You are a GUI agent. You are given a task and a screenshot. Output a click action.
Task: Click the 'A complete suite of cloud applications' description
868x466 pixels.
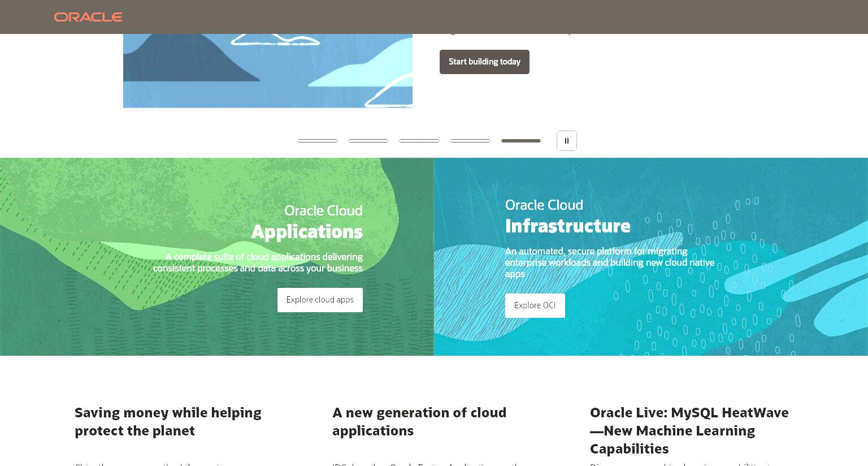(x=258, y=262)
